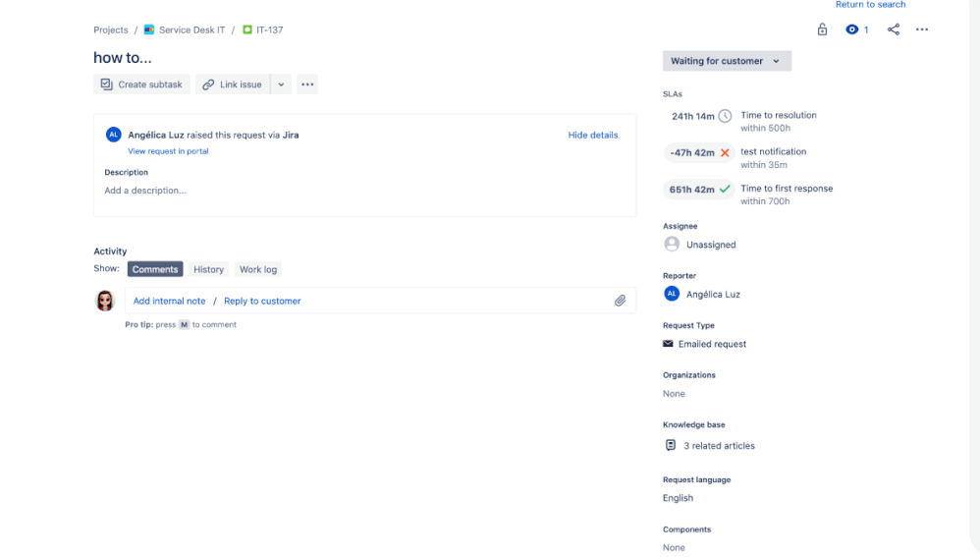Click the commenter profile avatar

tap(105, 301)
